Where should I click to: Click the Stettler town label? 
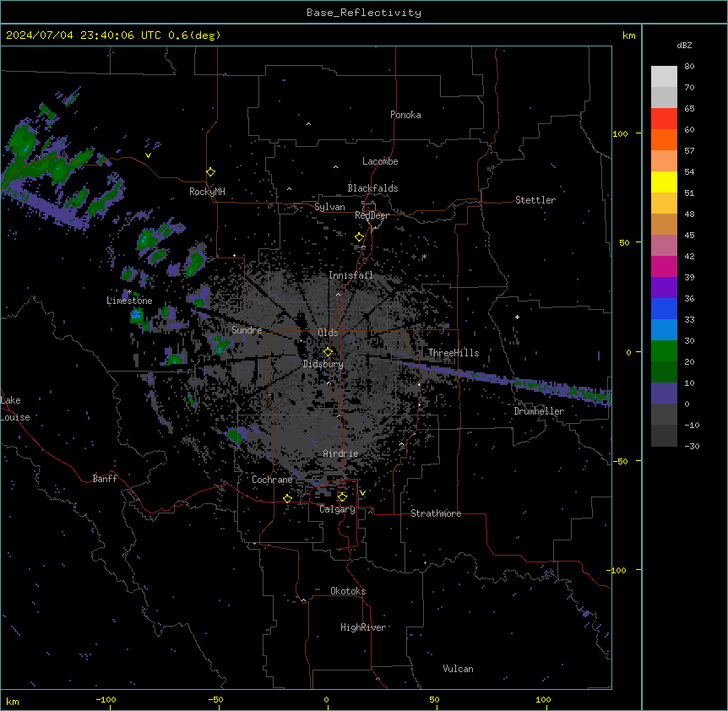tap(535, 200)
